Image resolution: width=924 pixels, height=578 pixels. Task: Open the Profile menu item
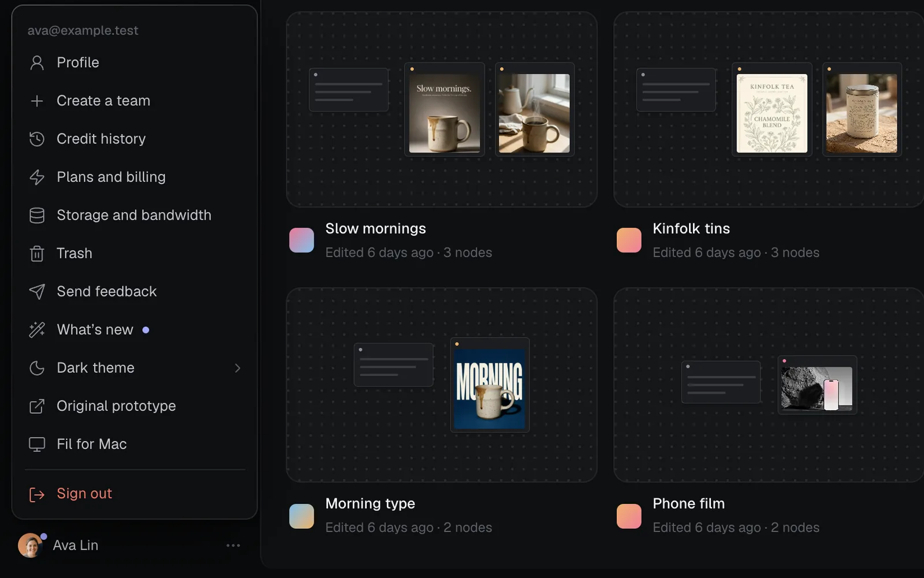[135, 62]
